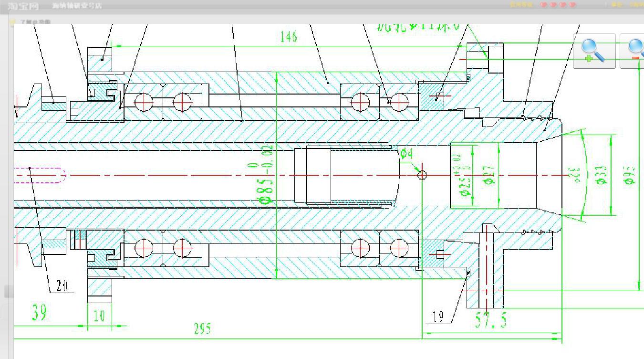Click the Φ33 diameter label
The image size is (644, 359).
point(601,175)
